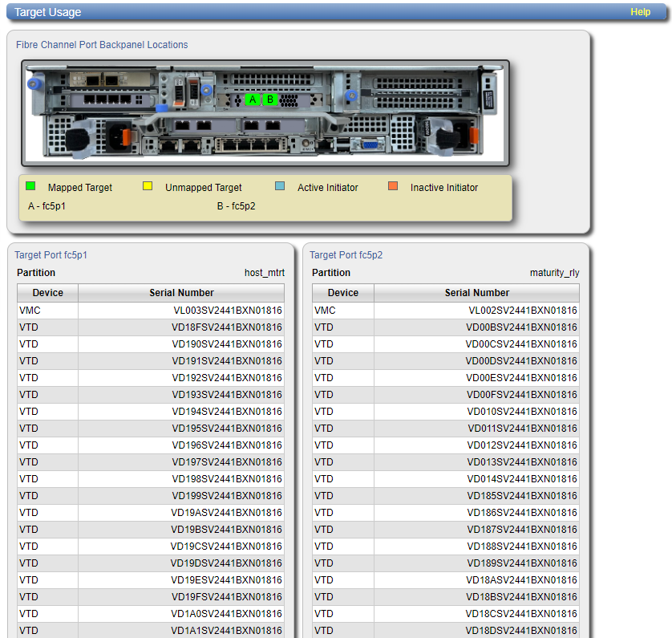Click the blue Active Initiator legend swatch
Screen dimensions: 672x638
tap(280, 186)
